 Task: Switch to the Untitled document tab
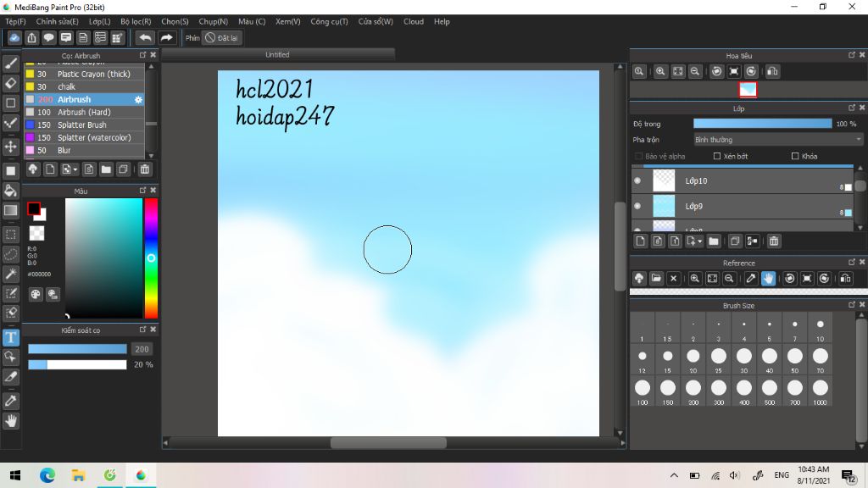coord(277,55)
